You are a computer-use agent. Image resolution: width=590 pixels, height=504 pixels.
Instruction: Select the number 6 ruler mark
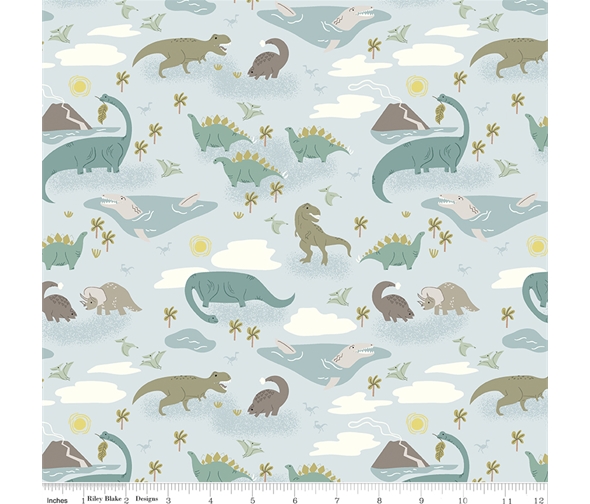[x=295, y=500]
